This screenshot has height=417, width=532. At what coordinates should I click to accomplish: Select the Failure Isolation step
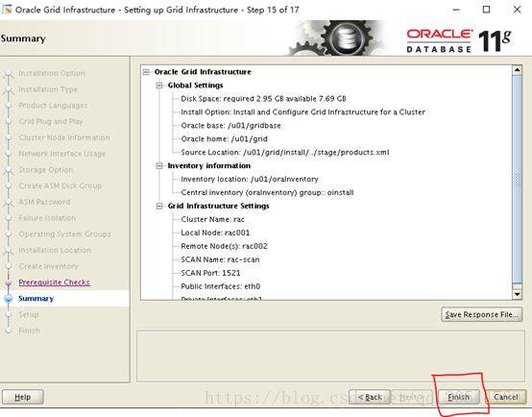pos(47,218)
